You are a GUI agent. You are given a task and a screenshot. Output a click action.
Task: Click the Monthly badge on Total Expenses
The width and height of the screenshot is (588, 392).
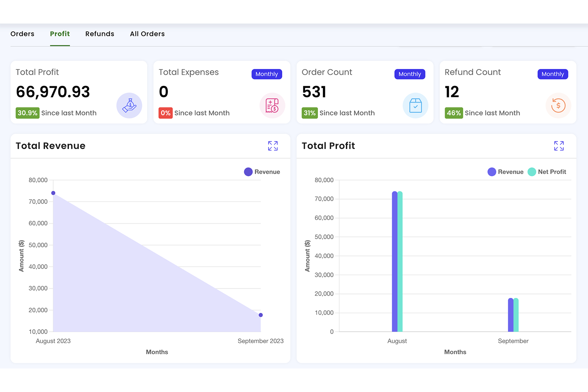coord(267,74)
